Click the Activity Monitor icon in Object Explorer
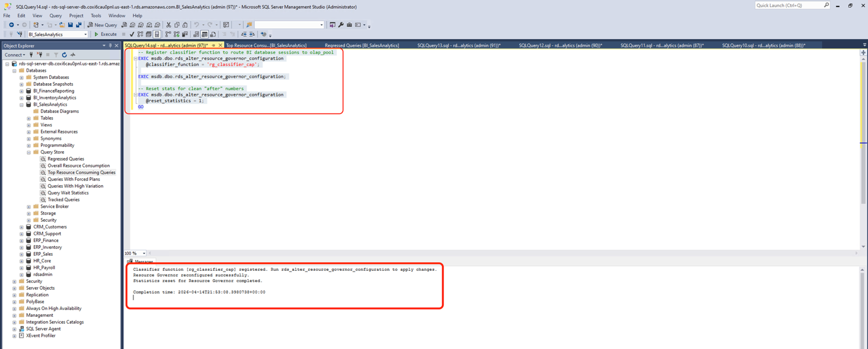868x349 pixels. point(72,55)
